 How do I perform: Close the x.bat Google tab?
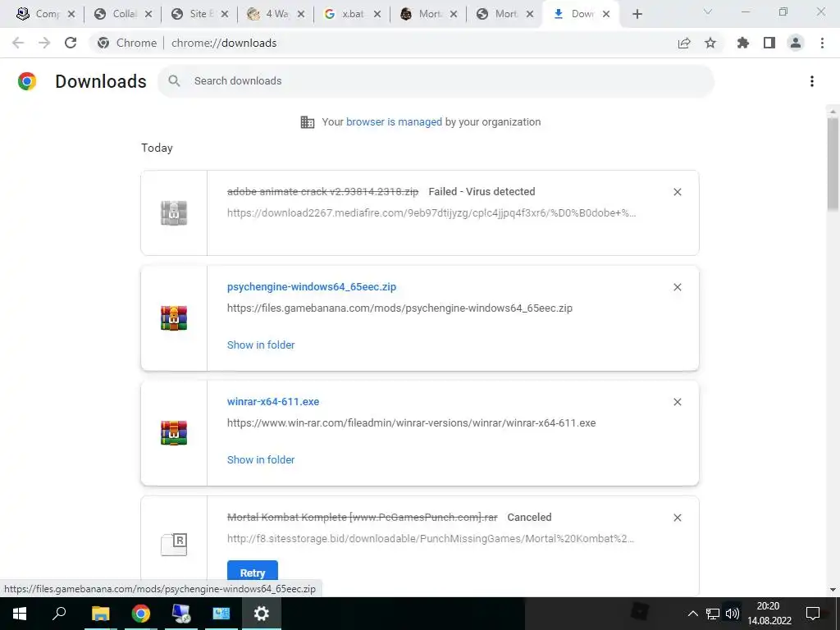point(377,14)
